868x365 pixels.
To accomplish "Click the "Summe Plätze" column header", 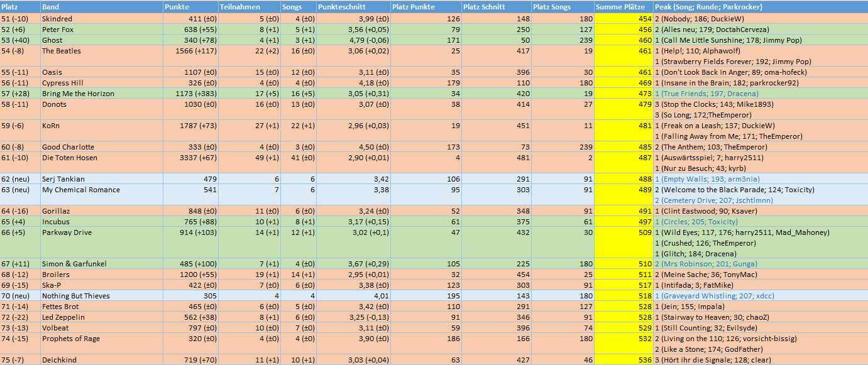I will [624, 7].
